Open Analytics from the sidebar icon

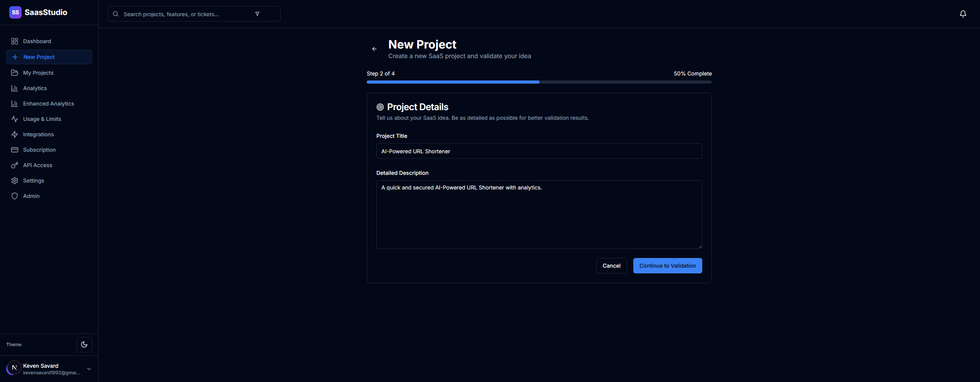point(14,88)
